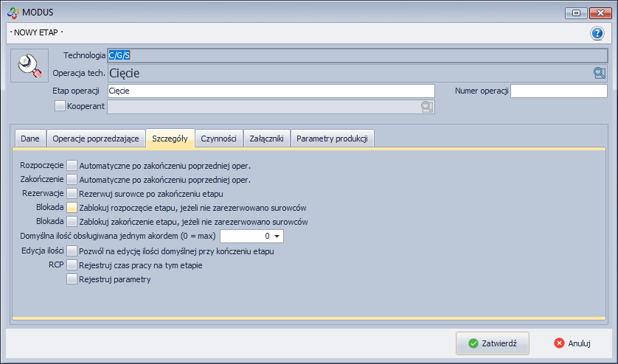Enable the Kooperant checkbox
This screenshot has width=618, height=364.
60,107
